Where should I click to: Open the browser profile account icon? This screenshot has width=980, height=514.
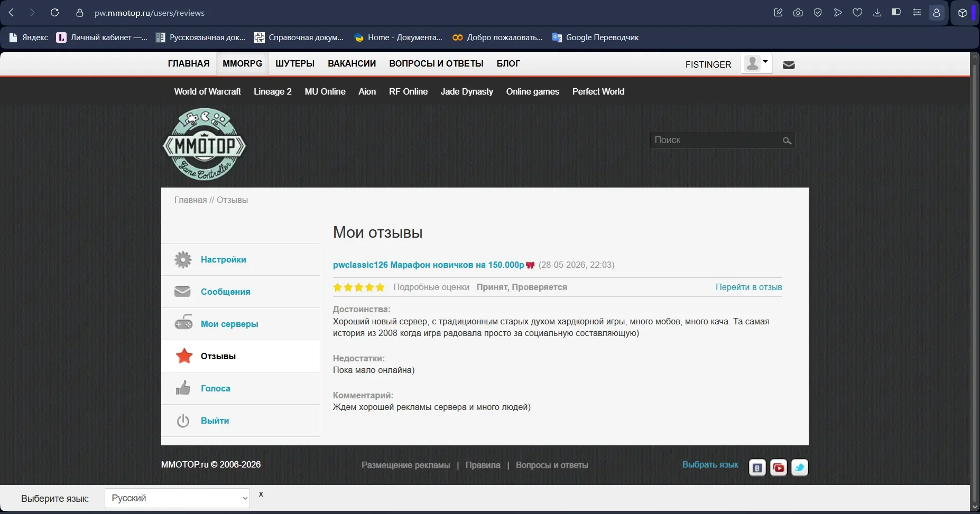pyautogui.click(x=937, y=13)
